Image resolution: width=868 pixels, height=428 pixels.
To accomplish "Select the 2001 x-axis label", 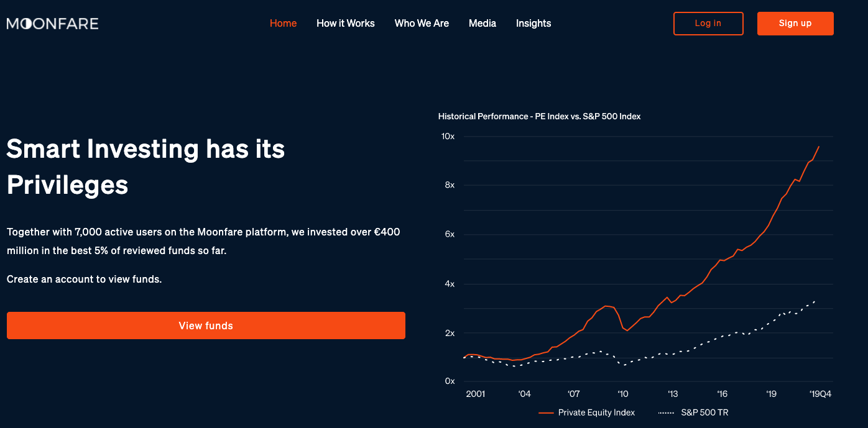I will (476, 394).
